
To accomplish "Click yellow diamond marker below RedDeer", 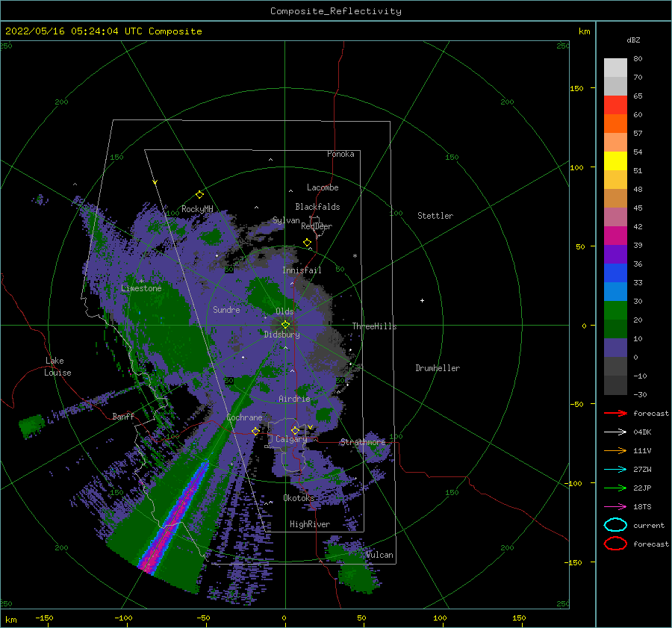I will tap(307, 243).
